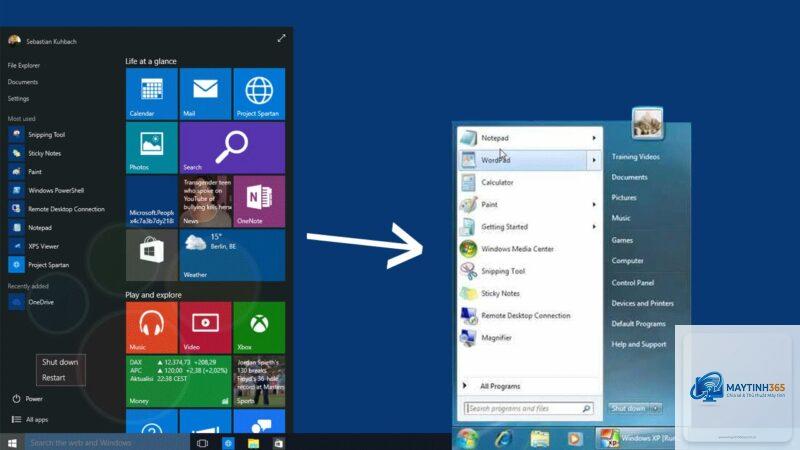Expand the Notepad jump list arrow
This screenshot has width=800, height=450.
pyautogui.click(x=594, y=138)
